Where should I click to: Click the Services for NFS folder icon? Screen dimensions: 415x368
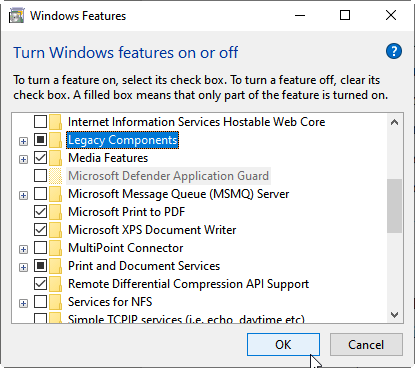pyautogui.click(x=55, y=302)
